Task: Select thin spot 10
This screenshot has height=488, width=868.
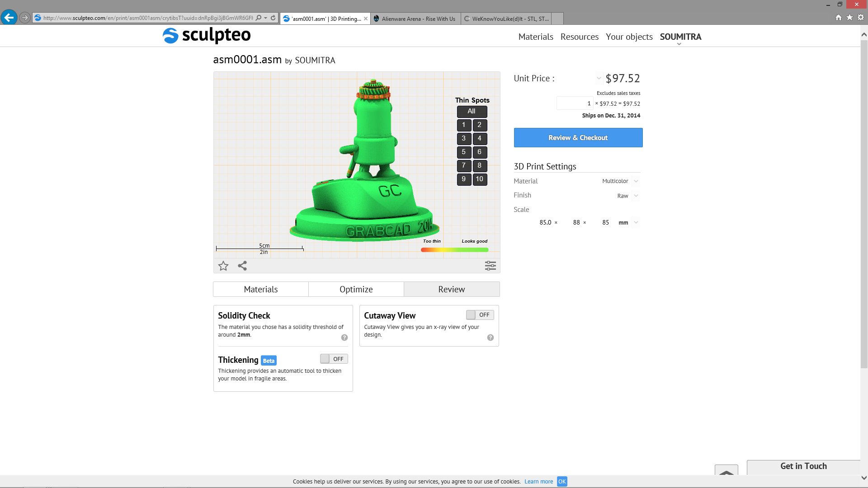Action: pyautogui.click(x=480, y=179)
